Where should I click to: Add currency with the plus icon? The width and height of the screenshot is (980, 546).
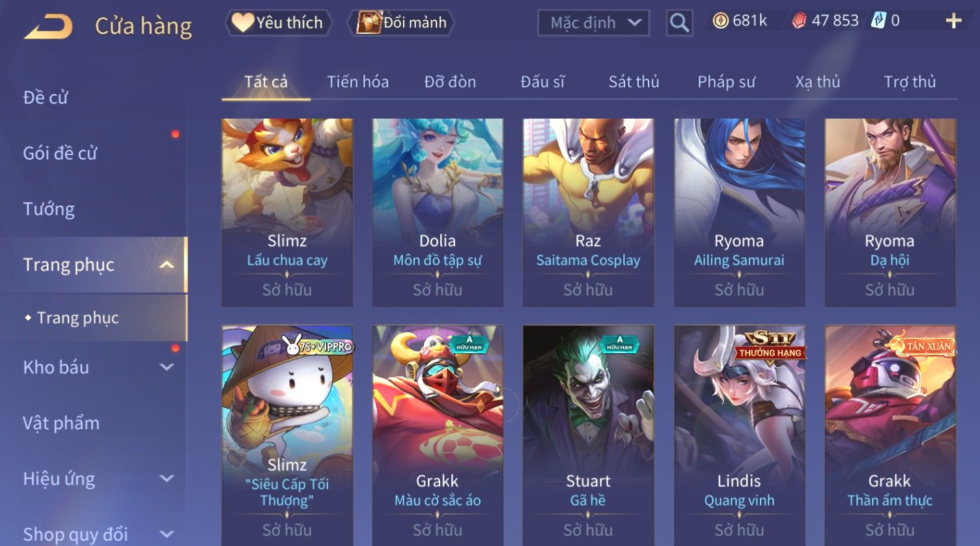tap(953, 22)
